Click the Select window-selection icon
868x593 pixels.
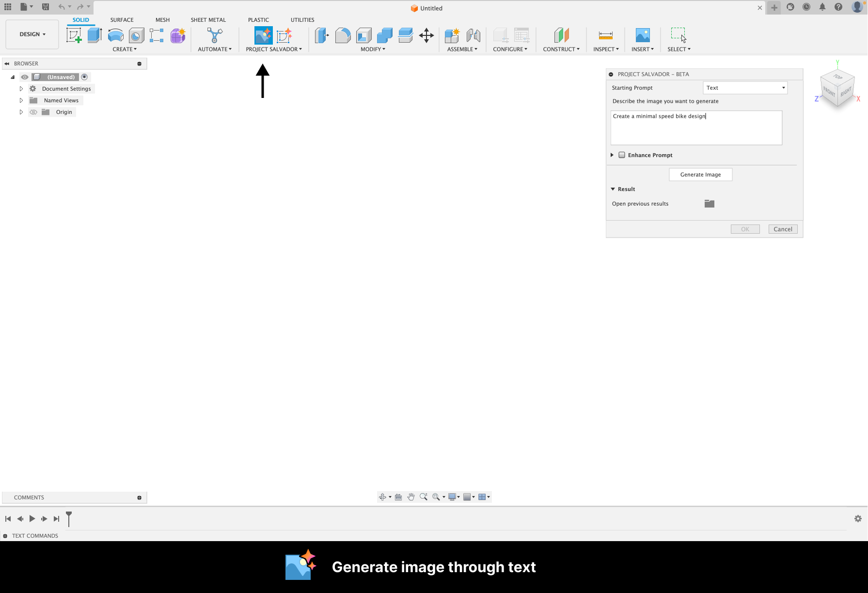coord(679,35)
